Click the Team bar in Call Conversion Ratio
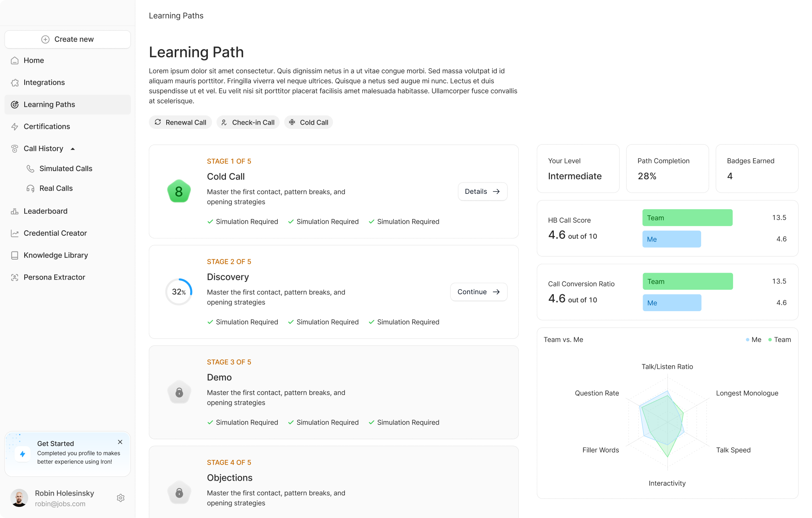Image resolution: width=812 pixels, height=518 pixels. coord(688,281)
